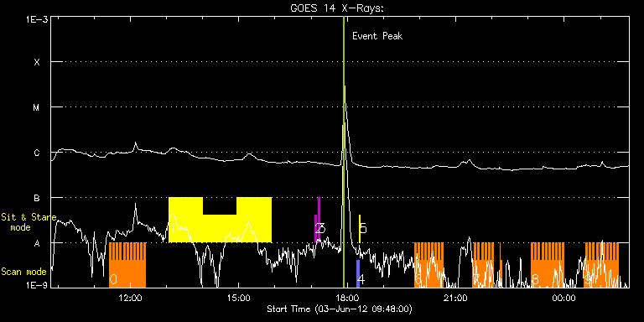The height and width of the screenshot is (322, 644).
Task: Click the X flare class axis label
Action: click(x=37, y=62)
